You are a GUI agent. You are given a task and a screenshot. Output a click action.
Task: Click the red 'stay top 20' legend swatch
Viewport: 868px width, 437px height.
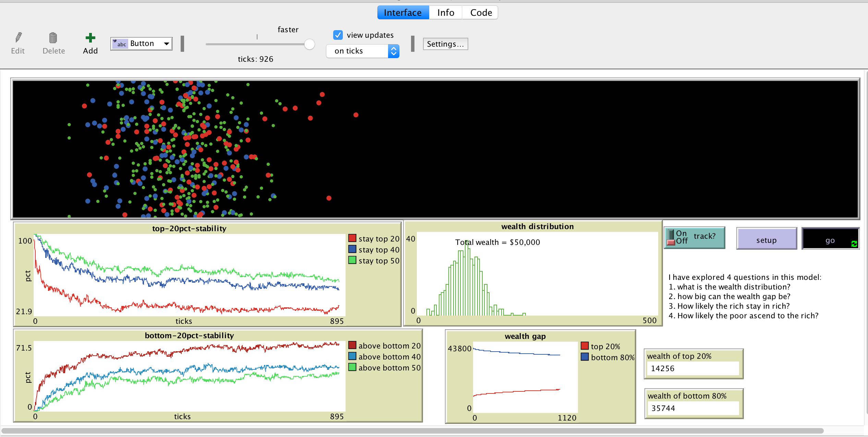[x=352, y=238]
